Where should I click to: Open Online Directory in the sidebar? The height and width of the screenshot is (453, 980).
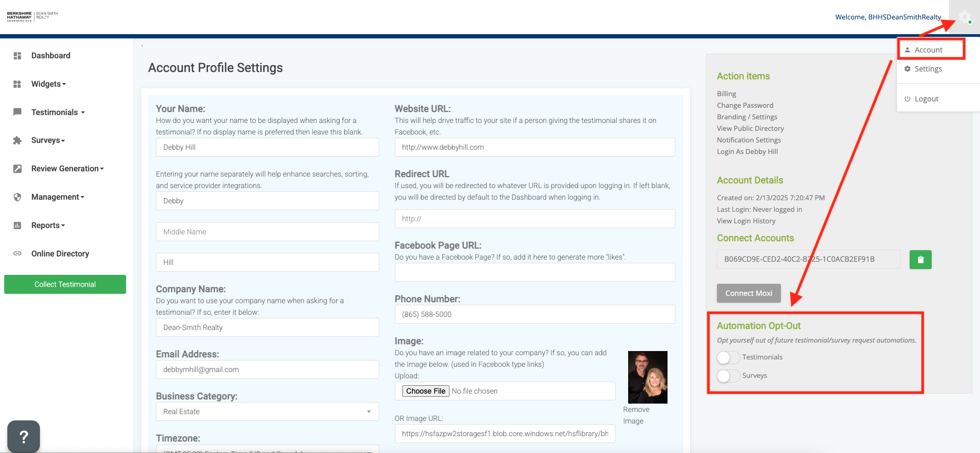point(60,254)
